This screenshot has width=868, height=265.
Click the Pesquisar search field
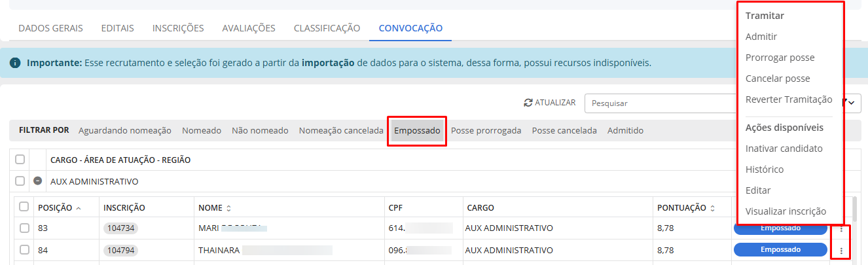click(x=661, y=103)
